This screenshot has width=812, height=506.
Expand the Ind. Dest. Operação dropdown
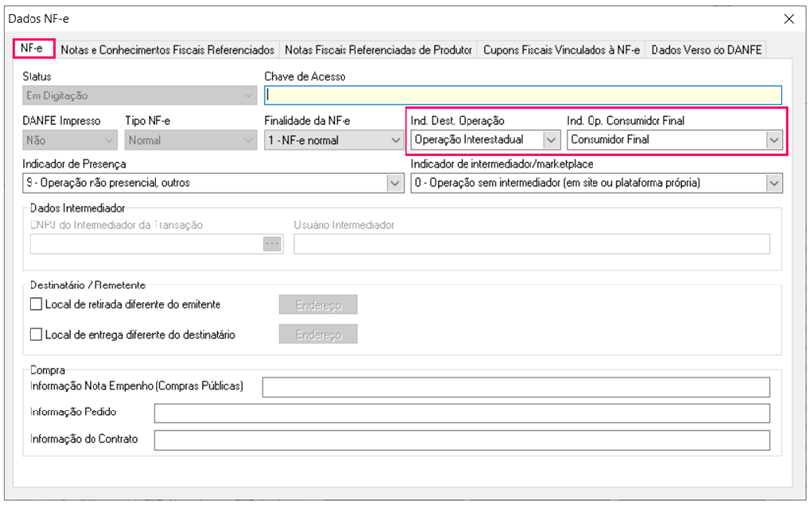[x=551, y=140]
